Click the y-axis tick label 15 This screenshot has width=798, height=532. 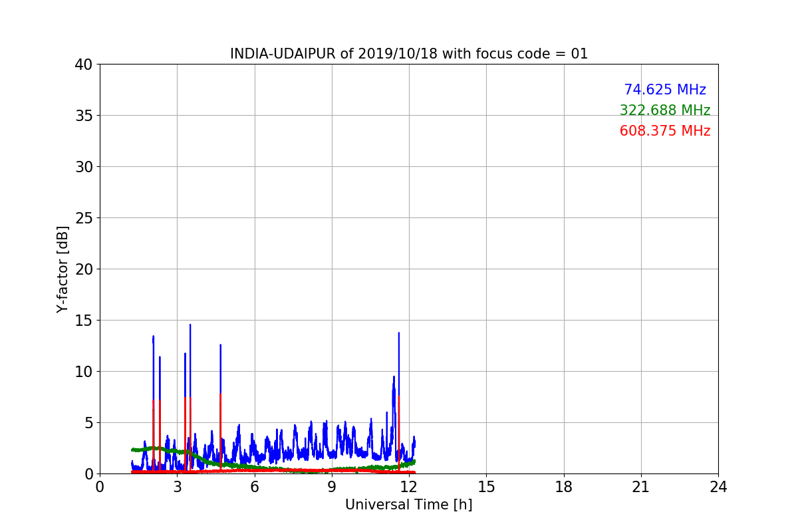83,321
